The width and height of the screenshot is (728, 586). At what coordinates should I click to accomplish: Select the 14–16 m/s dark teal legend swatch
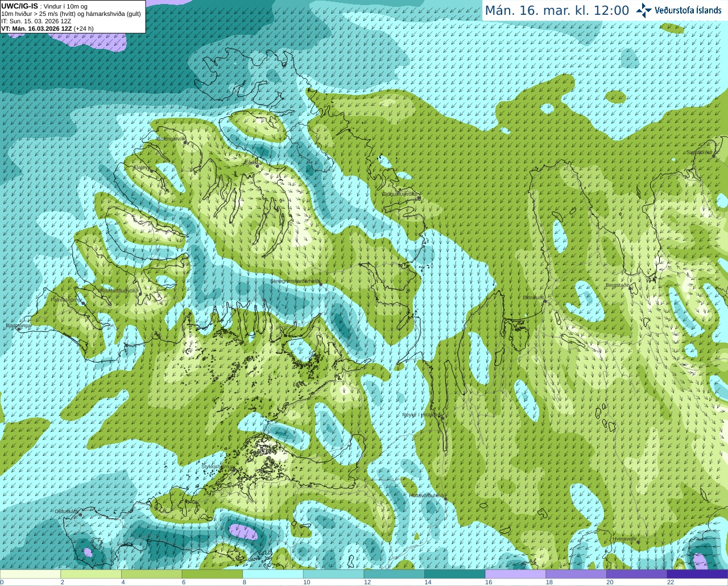[x=454, y=574]
